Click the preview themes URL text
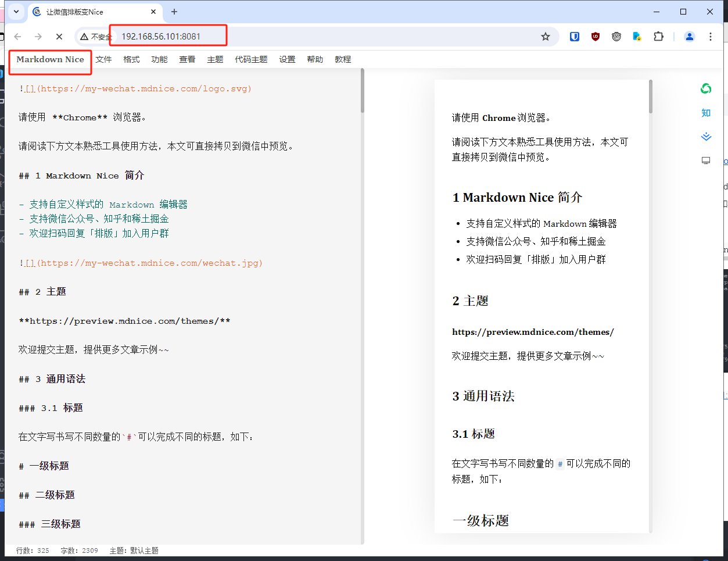Viewport: 728px width, 561px height. 533,332
